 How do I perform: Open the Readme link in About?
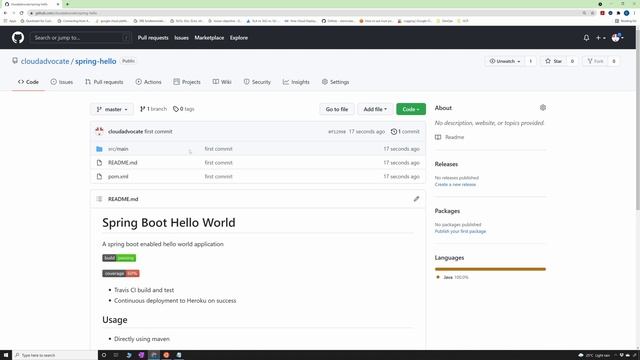pyautogui.click(x=449, y=137)
